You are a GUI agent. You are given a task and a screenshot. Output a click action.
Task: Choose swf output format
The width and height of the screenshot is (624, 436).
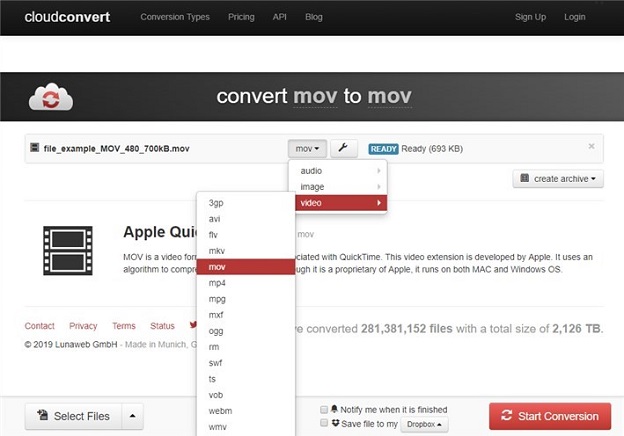[246, 363]
